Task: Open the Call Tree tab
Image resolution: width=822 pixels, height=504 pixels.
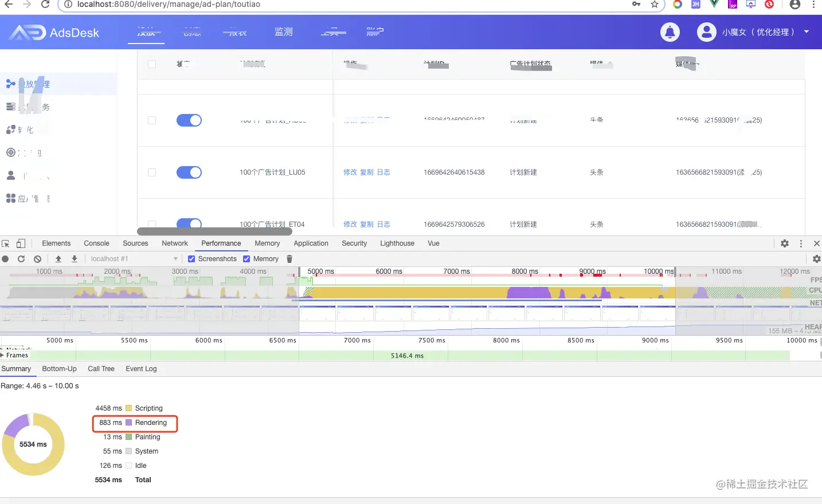Action: 101,369
